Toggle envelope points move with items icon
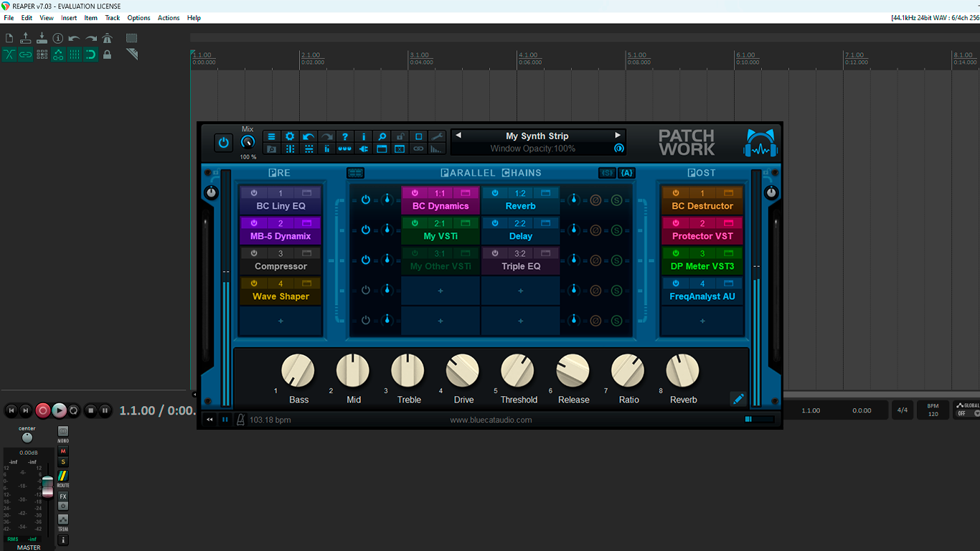Viewport: 980px width, 551px height. 58,55
